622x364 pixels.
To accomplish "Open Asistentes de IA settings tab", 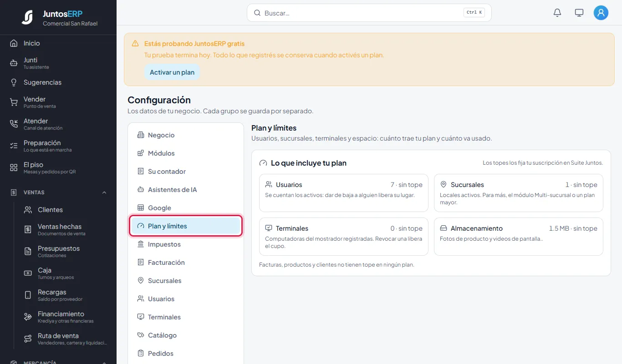I will (186, 190).
